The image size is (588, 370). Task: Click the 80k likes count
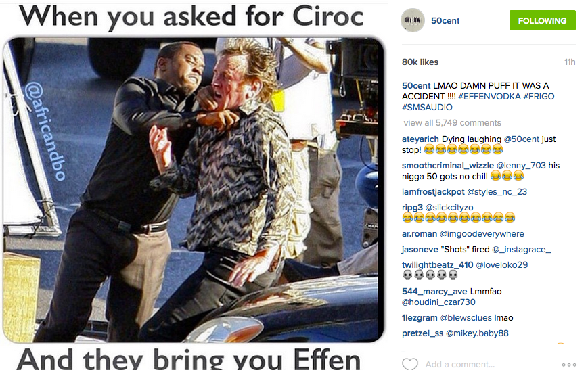[420, 62]
